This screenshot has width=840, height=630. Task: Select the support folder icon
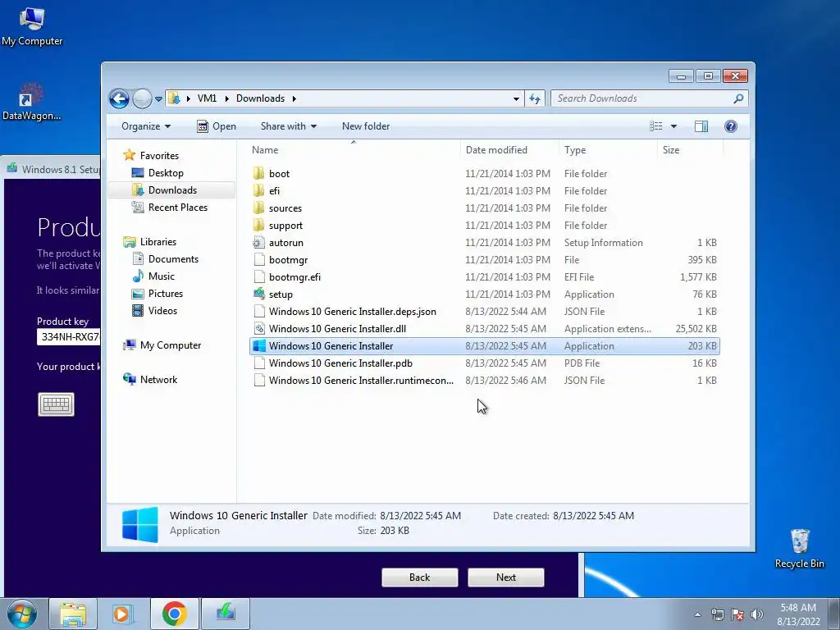tap(258, 225)
